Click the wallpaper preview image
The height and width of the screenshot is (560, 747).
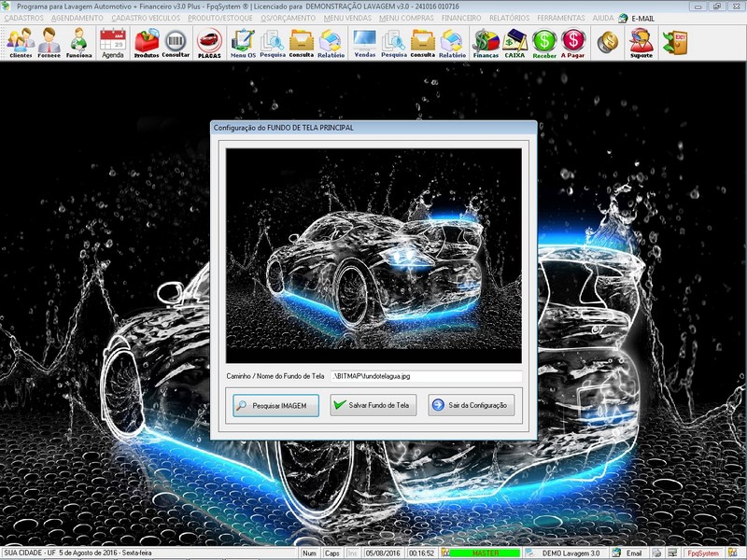point(374,256)
